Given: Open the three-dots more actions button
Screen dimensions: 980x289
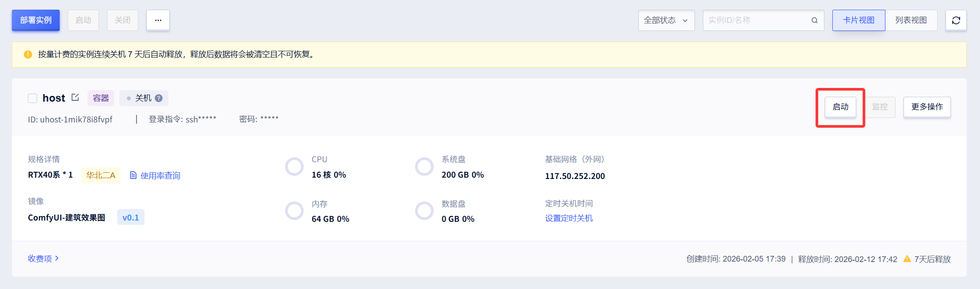Looking at the screenshot, I should point(158,20).
